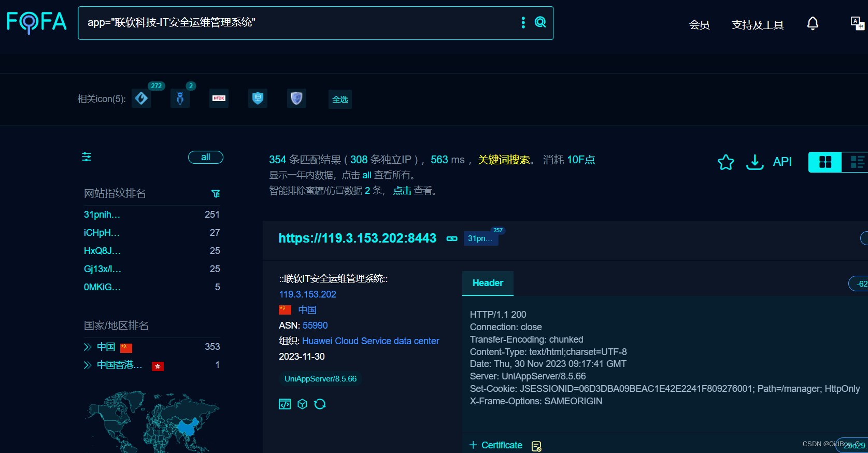Click the 31pn... fingerprint tag
Image resolution: width=868 pixels, height=453 pixels.
(x=480, y=238)
